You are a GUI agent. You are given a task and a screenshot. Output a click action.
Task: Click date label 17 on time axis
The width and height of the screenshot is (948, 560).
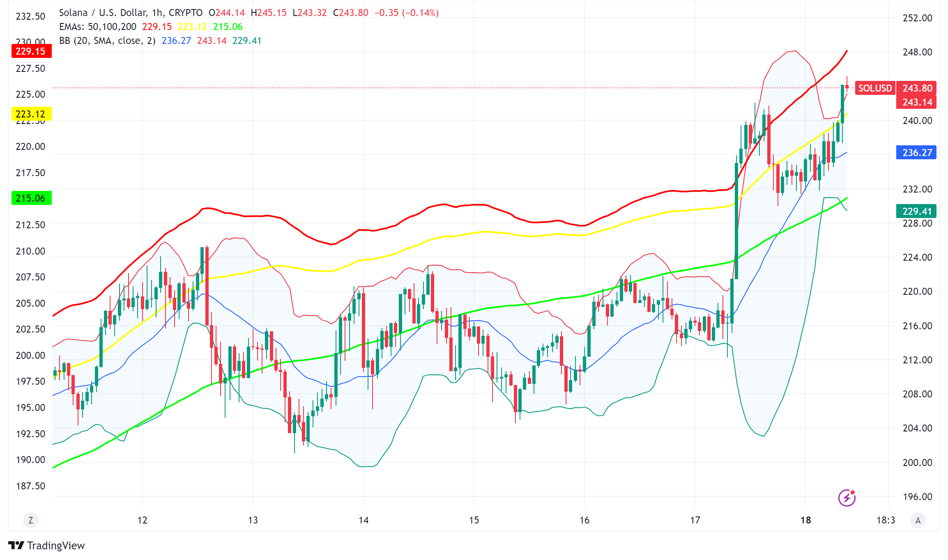pos(695,520)
